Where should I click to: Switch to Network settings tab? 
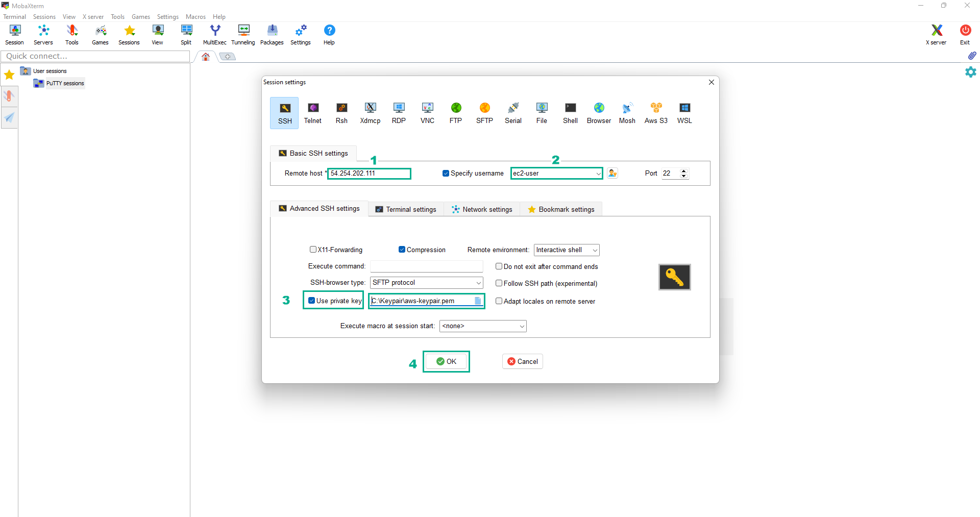(x=482, y=210)
